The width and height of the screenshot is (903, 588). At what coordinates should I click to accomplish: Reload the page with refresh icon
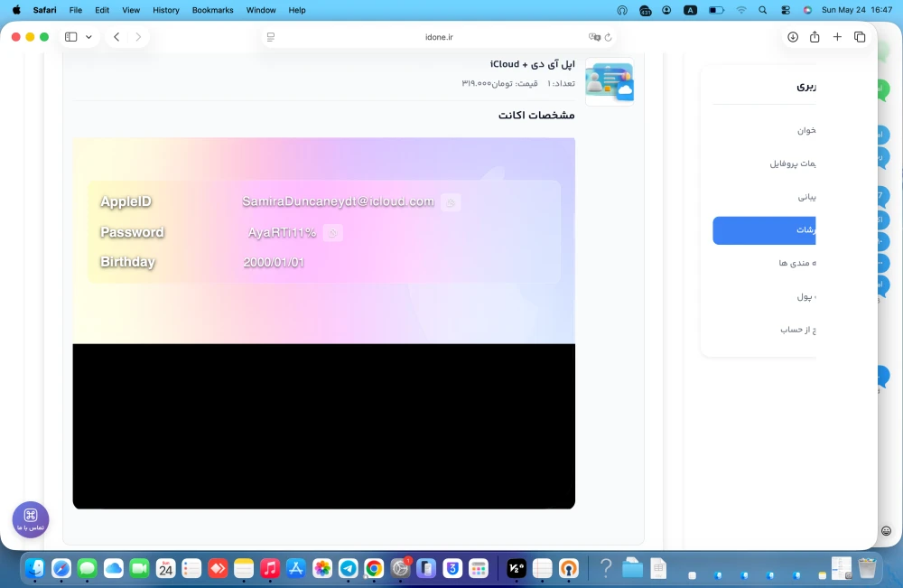[608, 37]
